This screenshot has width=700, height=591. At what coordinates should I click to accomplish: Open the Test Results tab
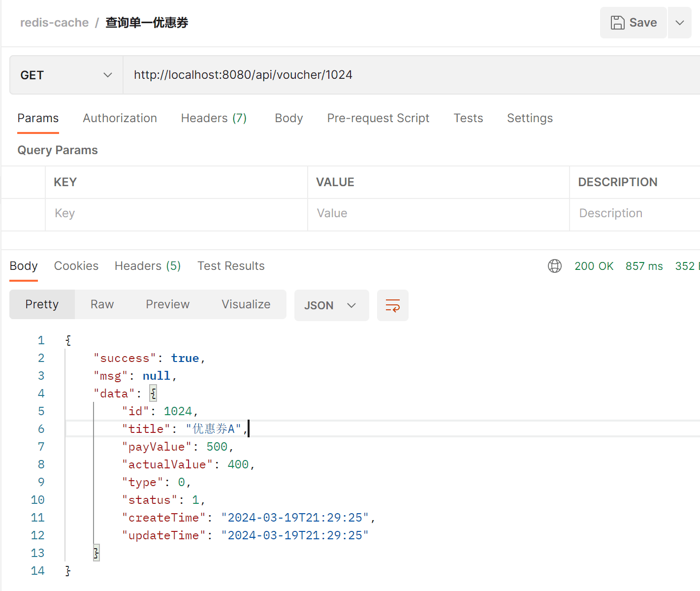[x=231, y=266]
